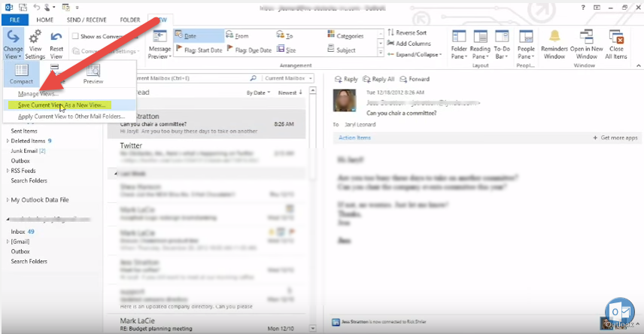This screenshot has width=644, height=334.
Task: Click Forward in the reading pane
Action: coord(415,79)
